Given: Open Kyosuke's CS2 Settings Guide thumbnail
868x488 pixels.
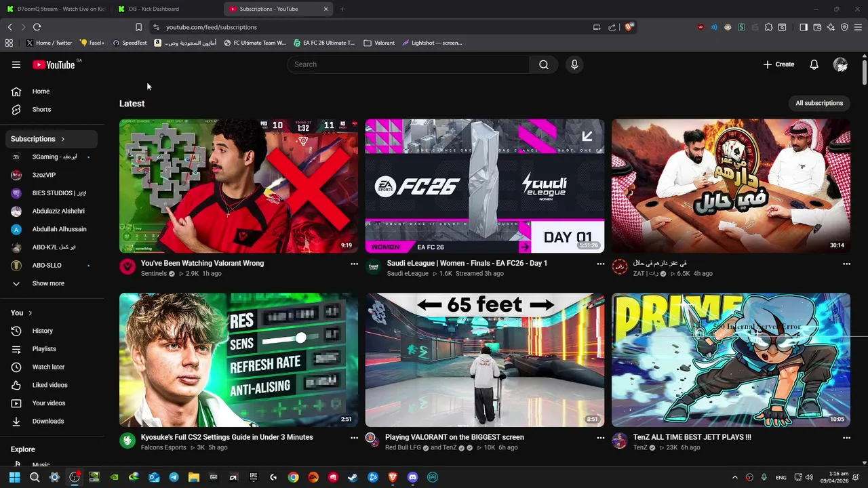Looking at the screenshot, I should [x=239, y=360].
